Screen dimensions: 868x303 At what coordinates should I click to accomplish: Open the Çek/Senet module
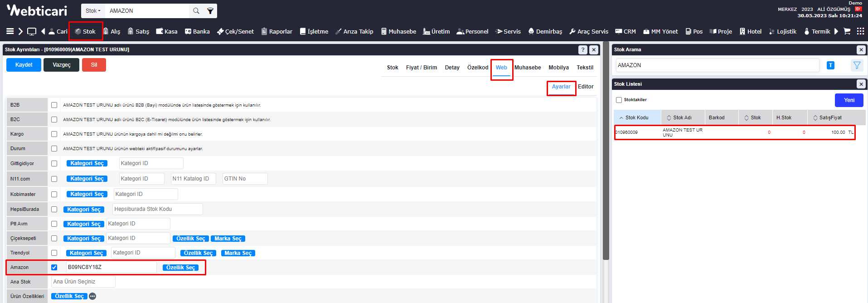(235, 31)
